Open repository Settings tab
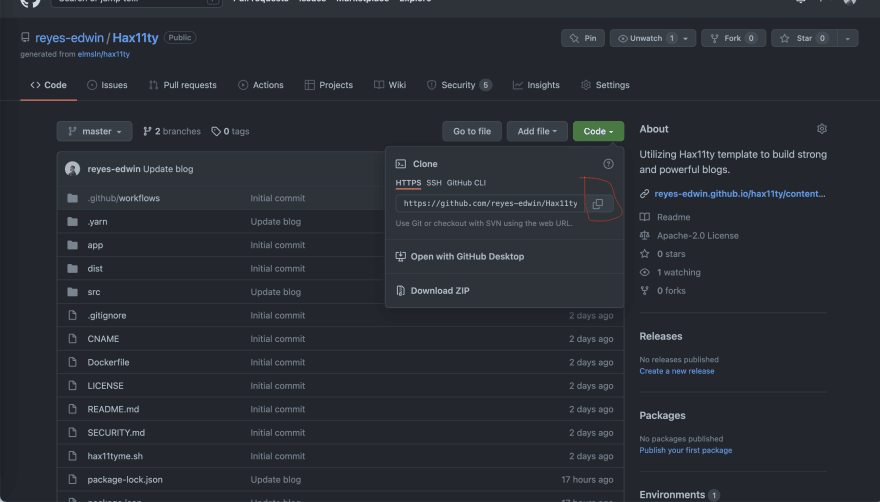The width and height of the screenshot is (880, 502). [605, 85]
